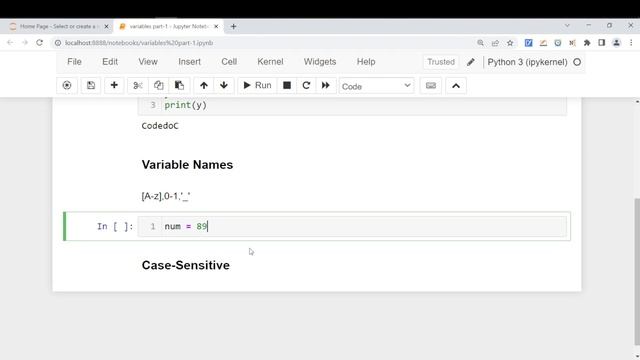The width and height of the screenshot is (640, 360).
Task: Select the Variable Names heading cell
Action: (187, 165)
